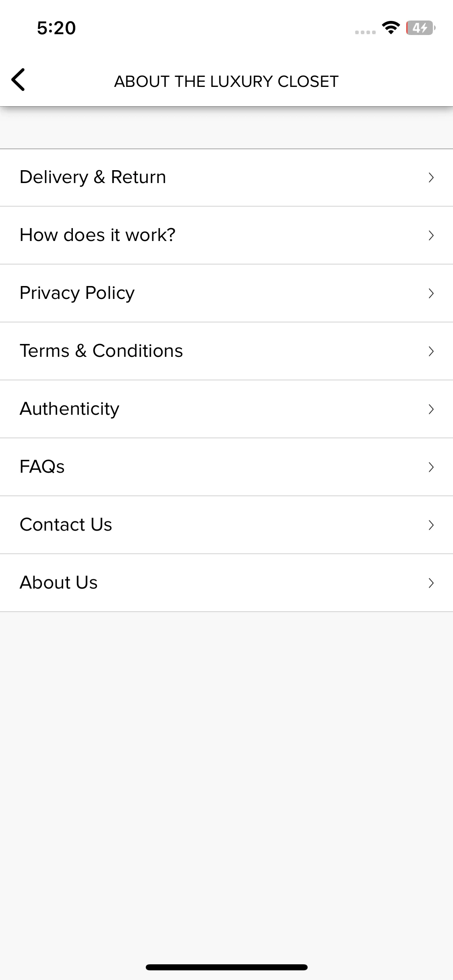Tap the cellular signal dots
The height and width of the screenshot is (980, 453).
pos(365,32)
